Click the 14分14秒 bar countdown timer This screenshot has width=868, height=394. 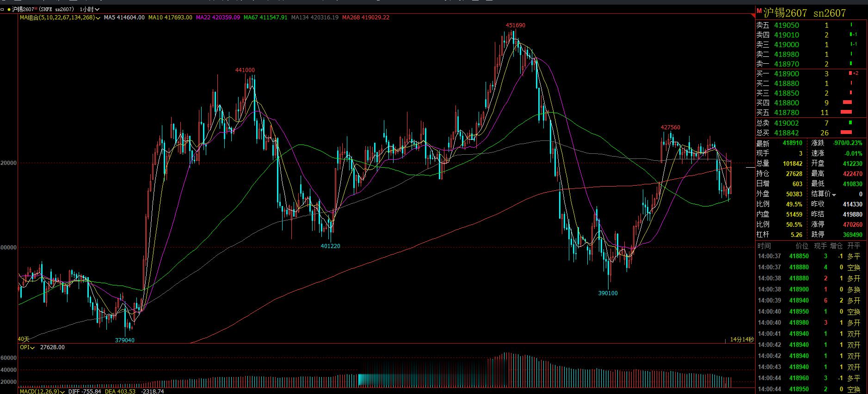742,339
